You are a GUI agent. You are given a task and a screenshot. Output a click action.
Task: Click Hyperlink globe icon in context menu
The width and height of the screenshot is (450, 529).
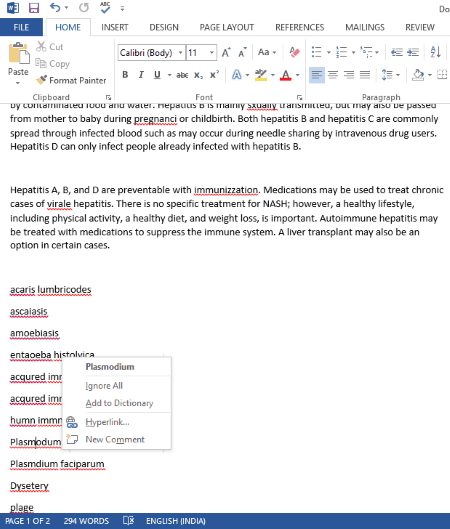[72, 422]
